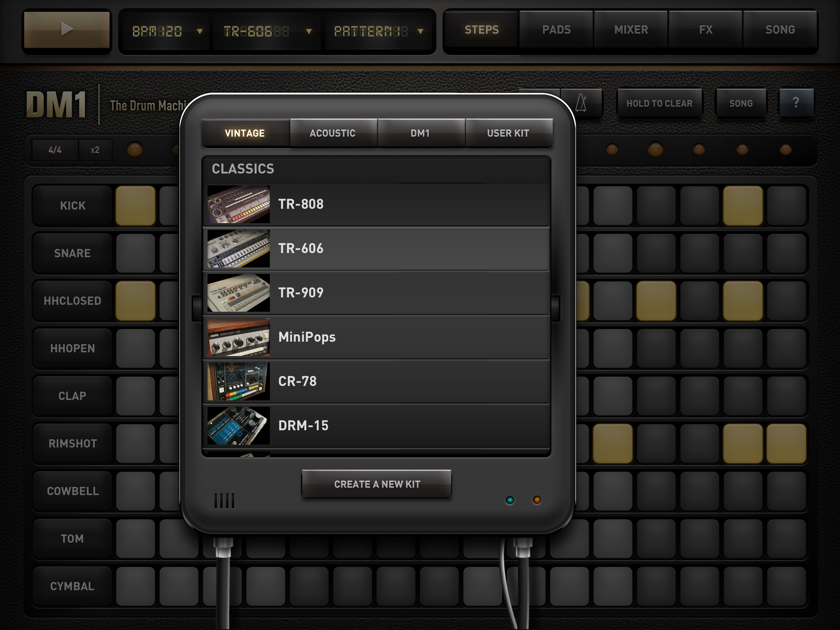Screen dimensions: 840x630
Task: Expand the TR-606 kit selector dropdown
Action: coord(267,31)
